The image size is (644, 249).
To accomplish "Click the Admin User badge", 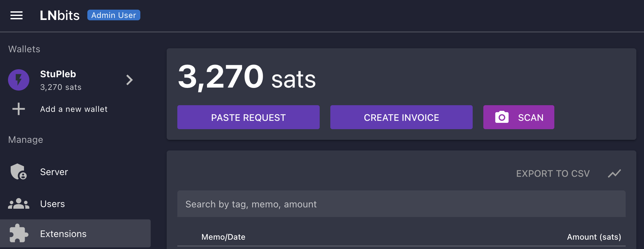I will [x=113, y=15].
